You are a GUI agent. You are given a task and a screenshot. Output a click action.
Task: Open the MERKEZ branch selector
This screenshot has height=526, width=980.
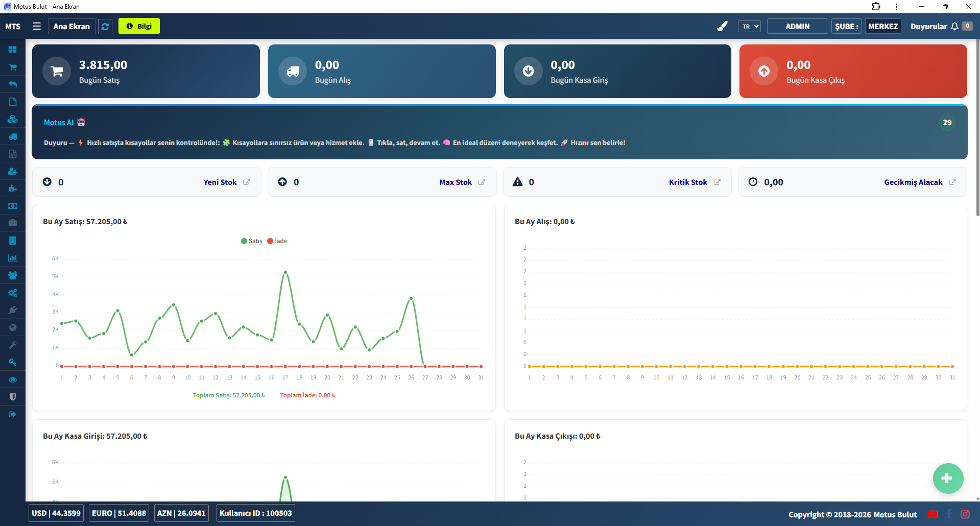[x=882, y=27]
